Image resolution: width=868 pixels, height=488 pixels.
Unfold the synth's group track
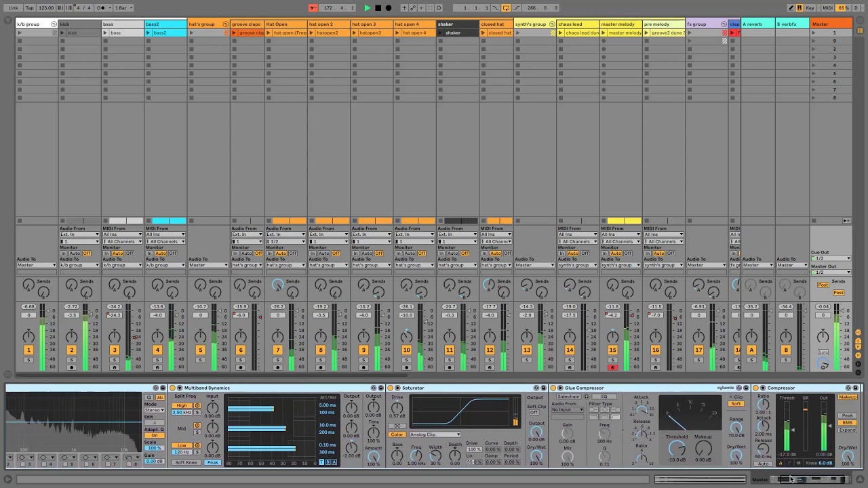552,24
